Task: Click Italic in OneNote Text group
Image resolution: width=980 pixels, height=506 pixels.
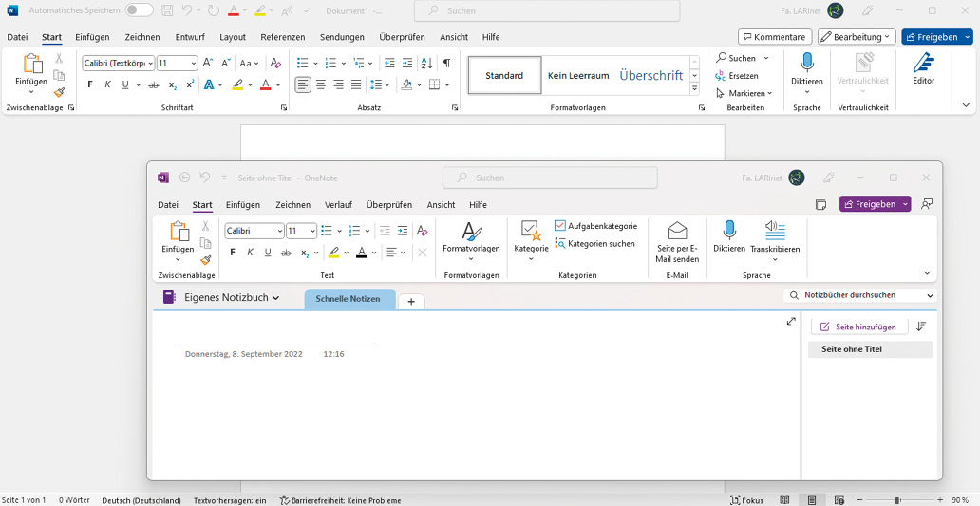Action: pyautogui.click(x=250, y=253)
